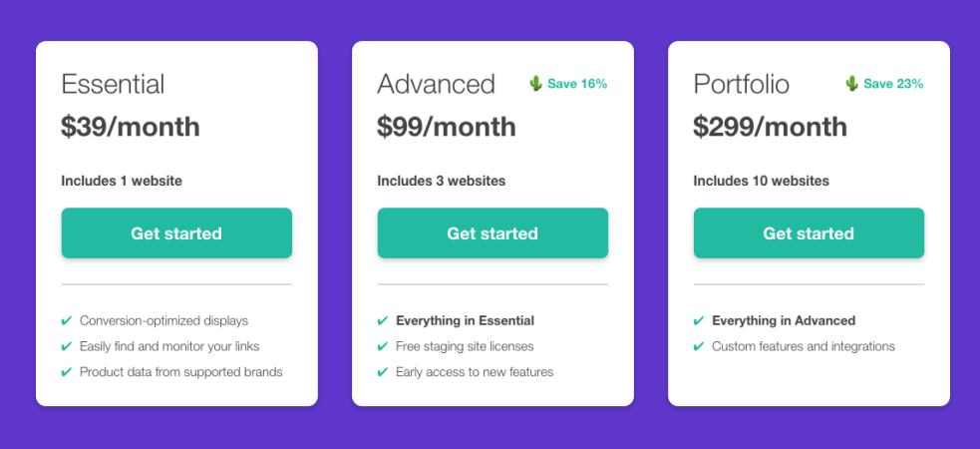Select the Portfolio plan heading
980x449 pixels.
coord(741,84)
